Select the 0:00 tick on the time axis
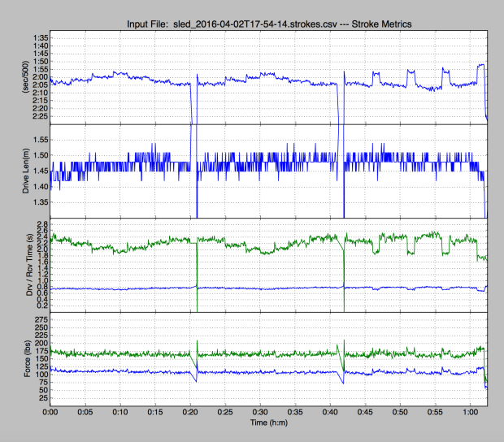 pyautogui.click(x=50, y=413)
